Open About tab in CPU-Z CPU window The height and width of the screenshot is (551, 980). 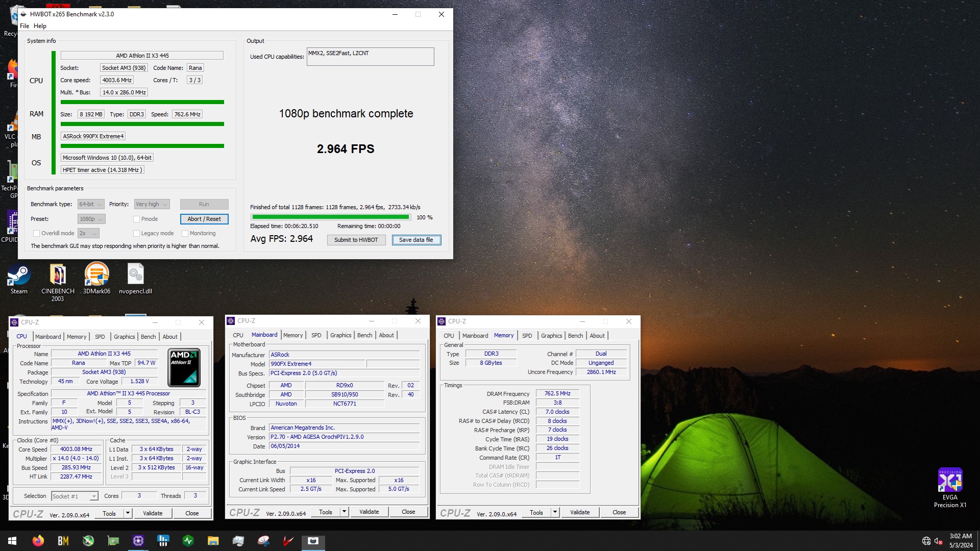[x=170, y=337]
